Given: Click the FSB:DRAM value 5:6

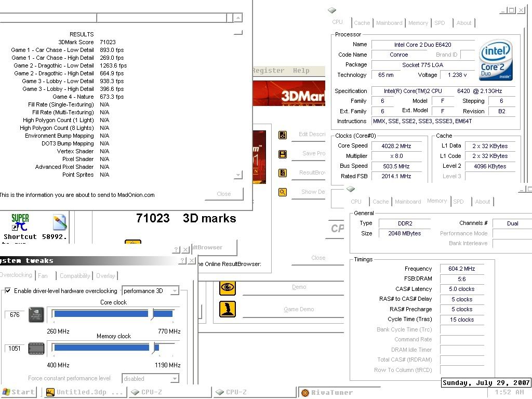Looking at the screenshot, I should [462, 279].
